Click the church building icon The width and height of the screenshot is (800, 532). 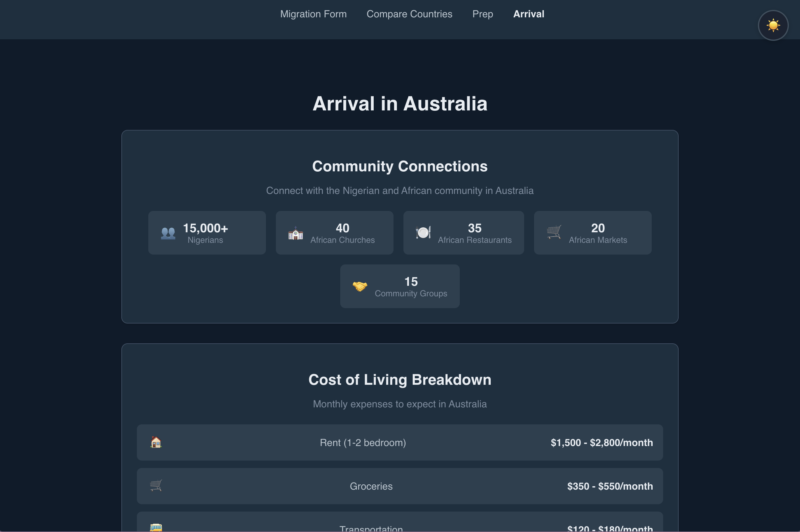(x=295, y=233)
